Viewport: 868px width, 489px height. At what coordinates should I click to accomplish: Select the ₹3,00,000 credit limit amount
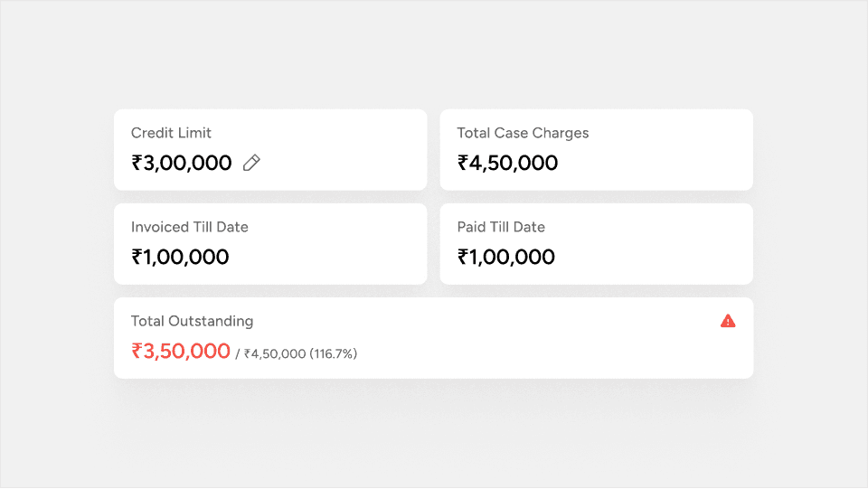point(182,164)
